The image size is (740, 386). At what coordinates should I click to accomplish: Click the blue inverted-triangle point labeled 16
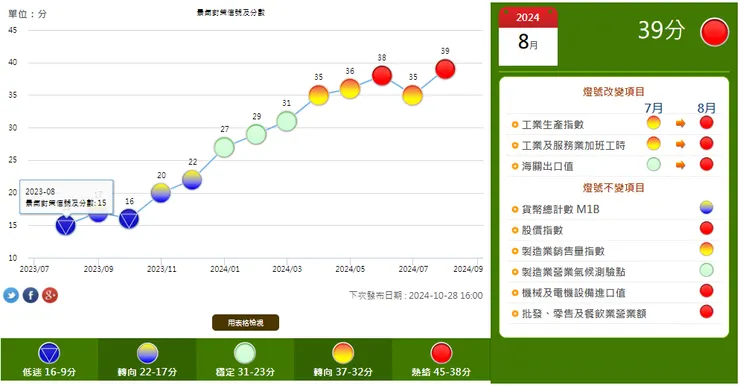129,219
